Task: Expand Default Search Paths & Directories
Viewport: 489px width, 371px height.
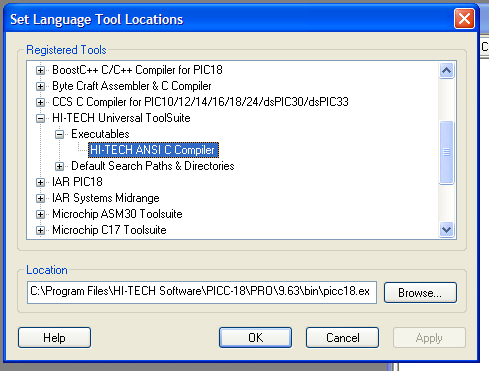Action: (x=59, y=166)
